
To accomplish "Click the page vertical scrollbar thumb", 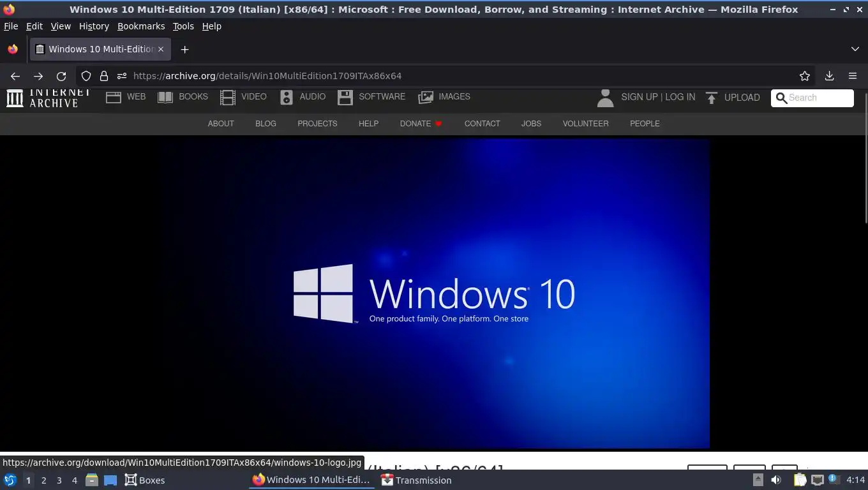I will click(x=865, y=158).
